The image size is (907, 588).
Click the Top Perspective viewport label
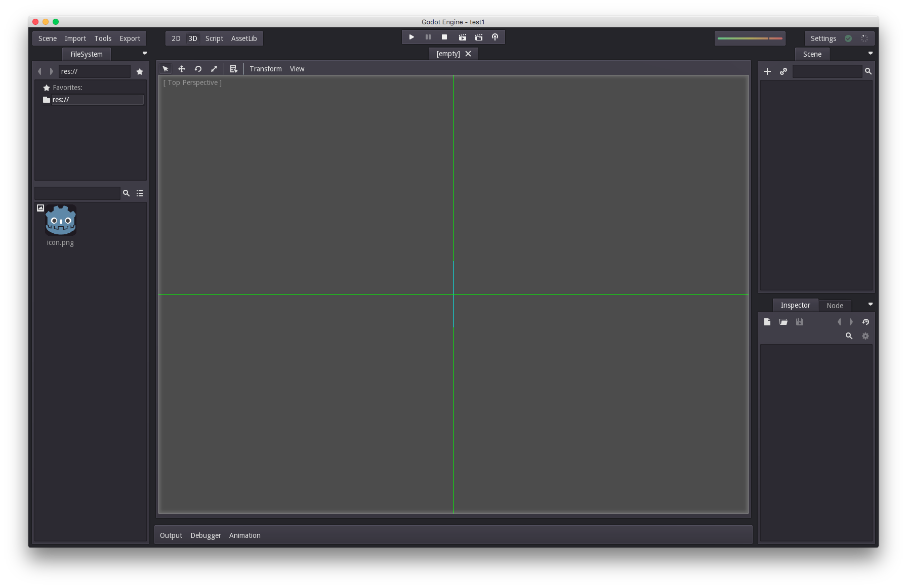pyautogui.click(x=192, y=82)
